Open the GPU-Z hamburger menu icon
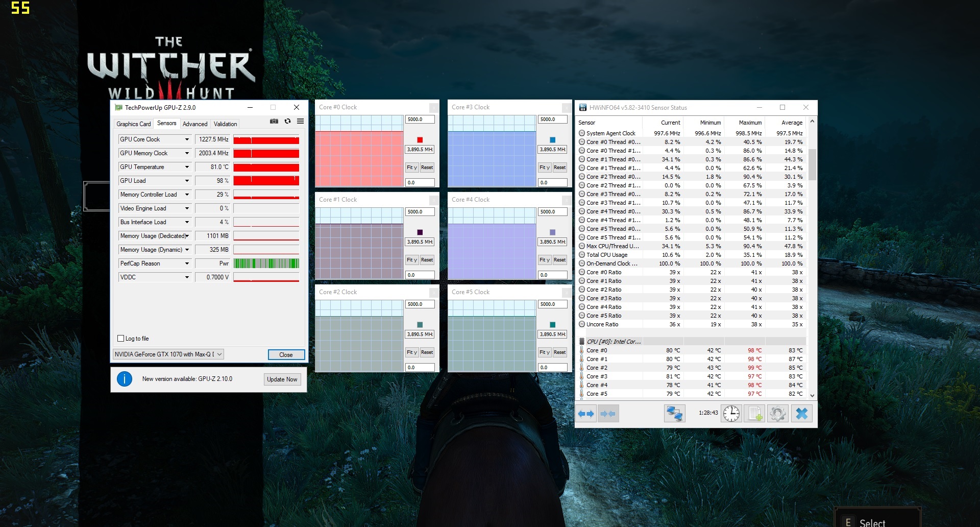Image resolution: width=980 pixels, height=527 pixels. tap(300, 121)
